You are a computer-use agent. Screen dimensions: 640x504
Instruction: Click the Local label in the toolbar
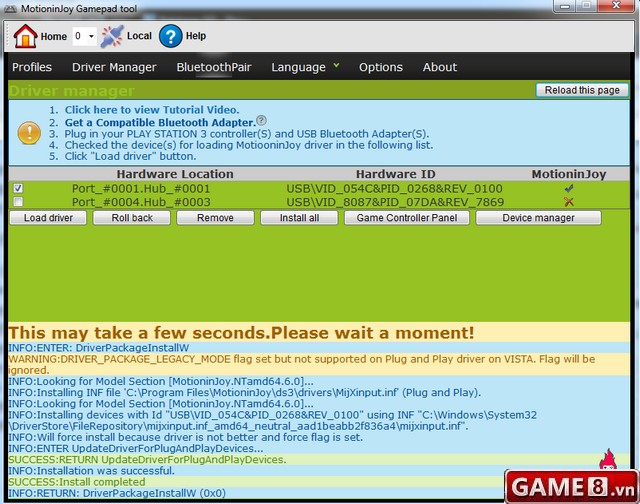[139, 36]
